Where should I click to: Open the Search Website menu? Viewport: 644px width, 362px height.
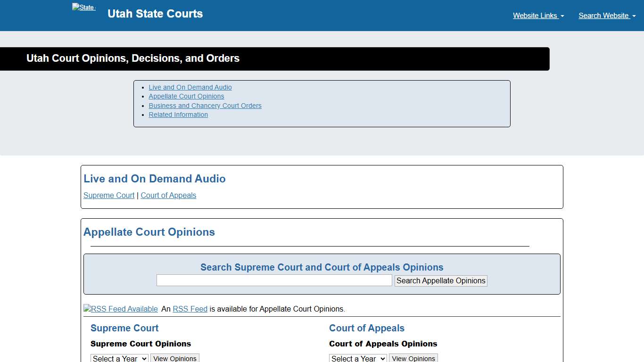(604, 16)
